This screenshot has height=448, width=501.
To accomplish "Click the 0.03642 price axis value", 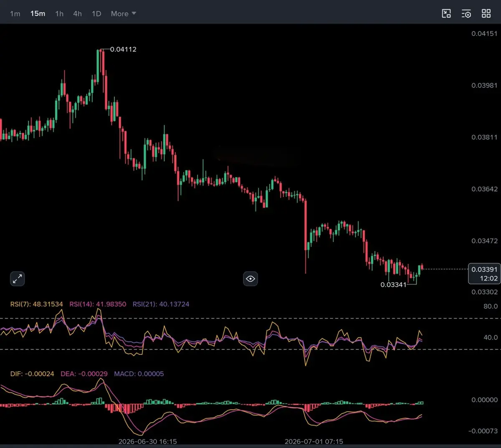I will pyautogui.click(x=484, y=189).
